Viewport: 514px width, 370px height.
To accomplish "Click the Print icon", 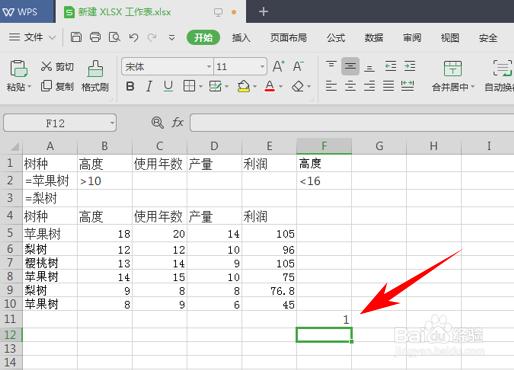I will coord(95,37).
